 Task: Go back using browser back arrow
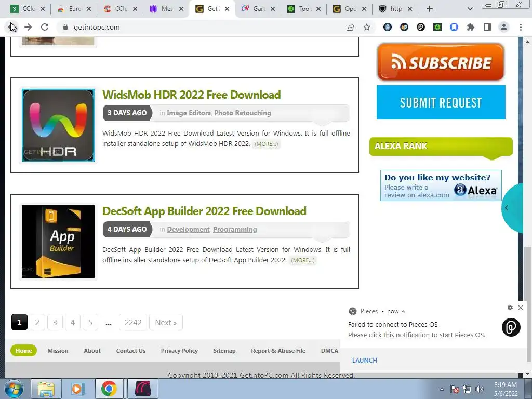pyautogui.click(x=11, y=27)
